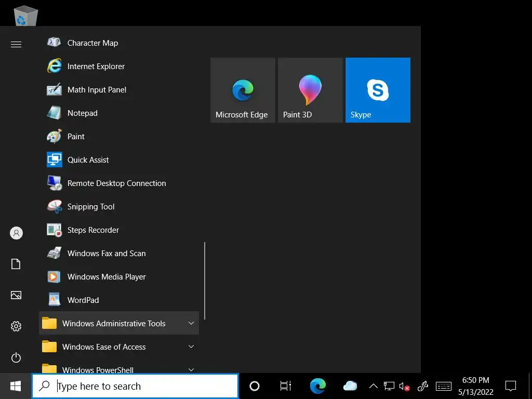Open the Windows Ease of Access folder
The width and height of the screenshot is (532, 399).
click(x=119, y=347)
